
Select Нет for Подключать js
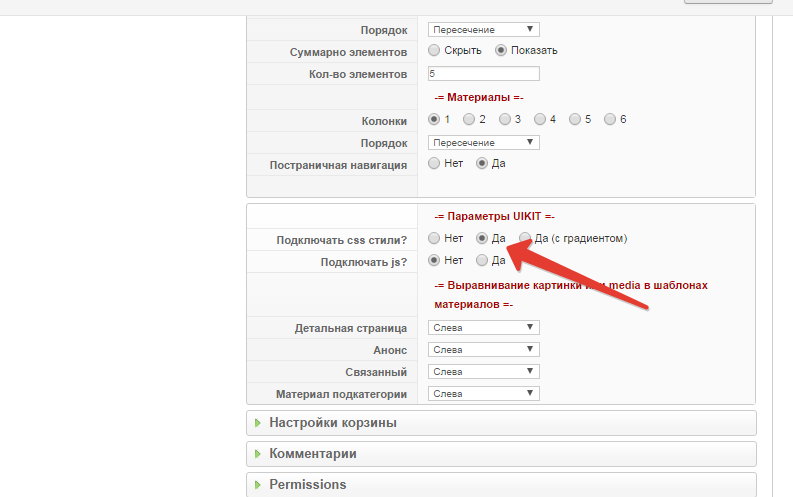tap(434, 261)
